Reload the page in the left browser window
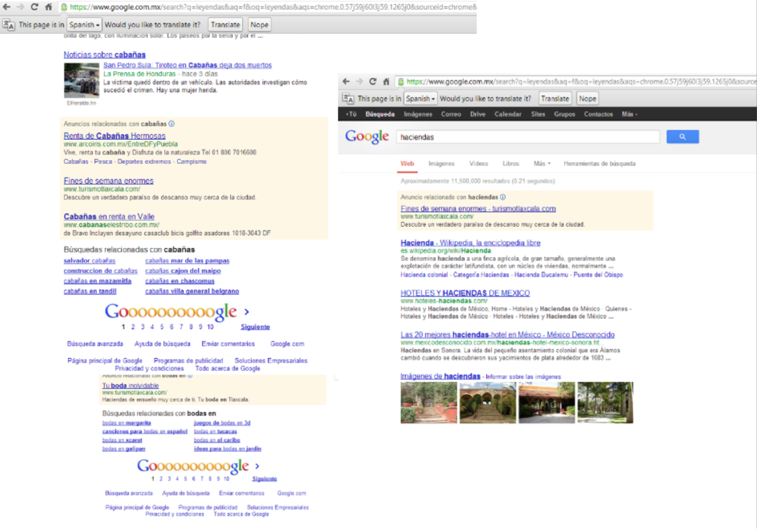 tap(34, 7)
